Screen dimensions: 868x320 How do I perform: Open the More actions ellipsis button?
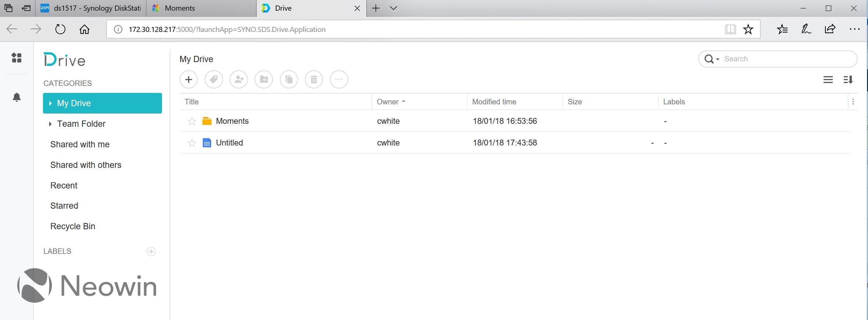pos(339,79)
